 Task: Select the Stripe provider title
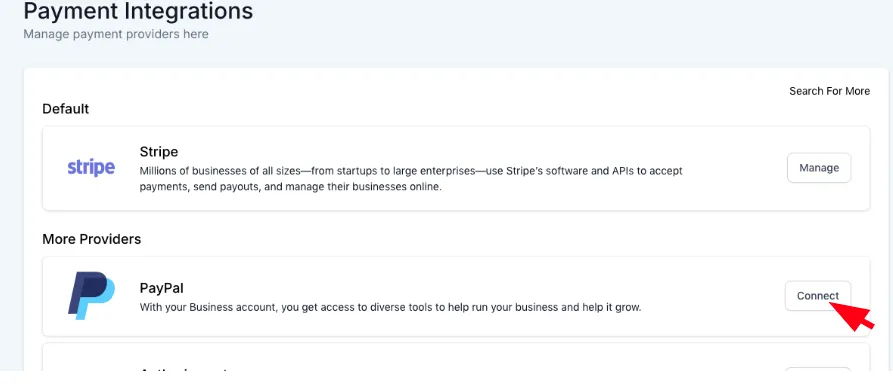159,152
